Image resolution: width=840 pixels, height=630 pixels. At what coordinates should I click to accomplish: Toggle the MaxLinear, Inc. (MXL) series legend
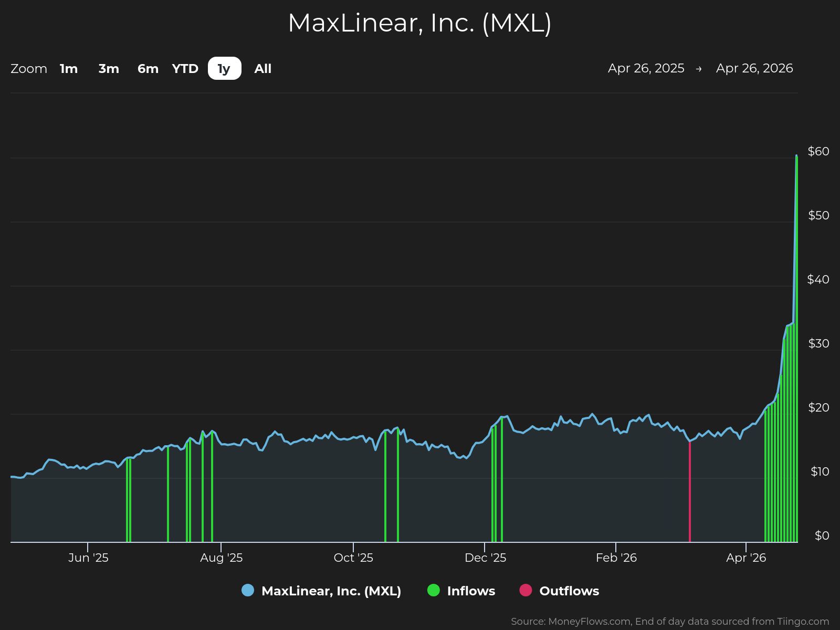tap(331, 591)
